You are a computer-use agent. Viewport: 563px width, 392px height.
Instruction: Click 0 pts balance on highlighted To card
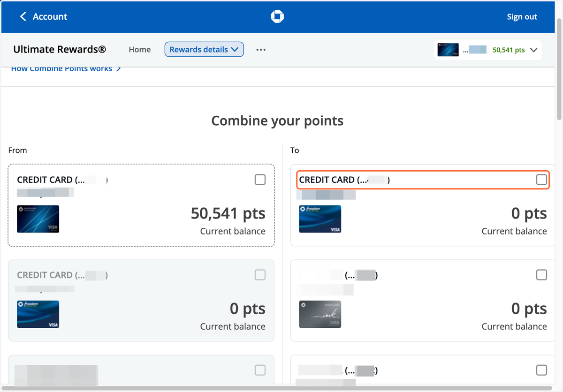pos(529,214)
